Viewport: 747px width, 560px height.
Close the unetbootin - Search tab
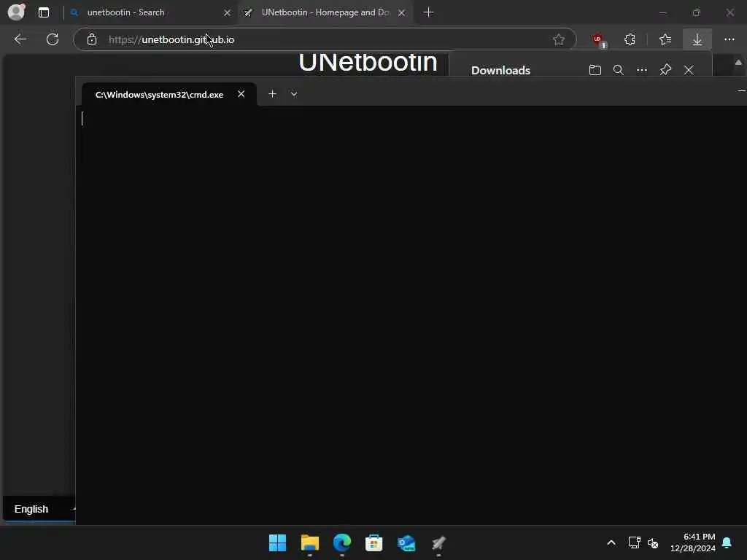click(228, 13)
